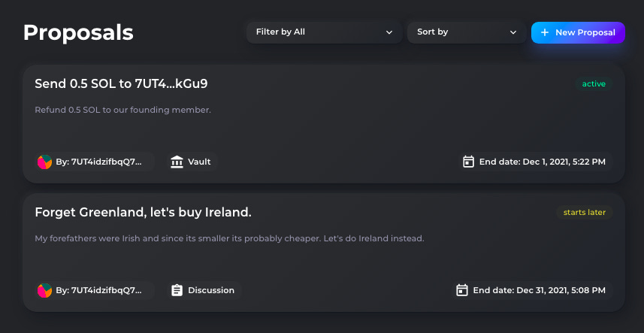
Task: Open the Filter by All dropdown
Action: click(325, 32)
